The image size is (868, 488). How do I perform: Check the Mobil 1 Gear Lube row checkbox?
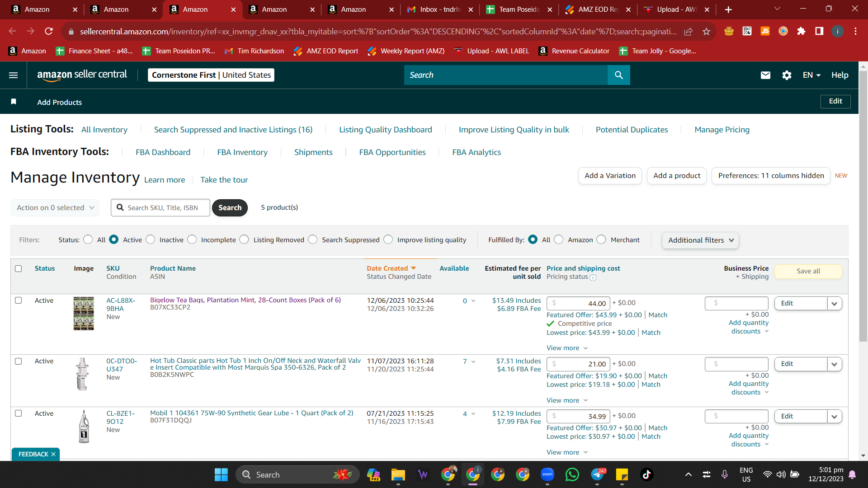click(19, 413)
